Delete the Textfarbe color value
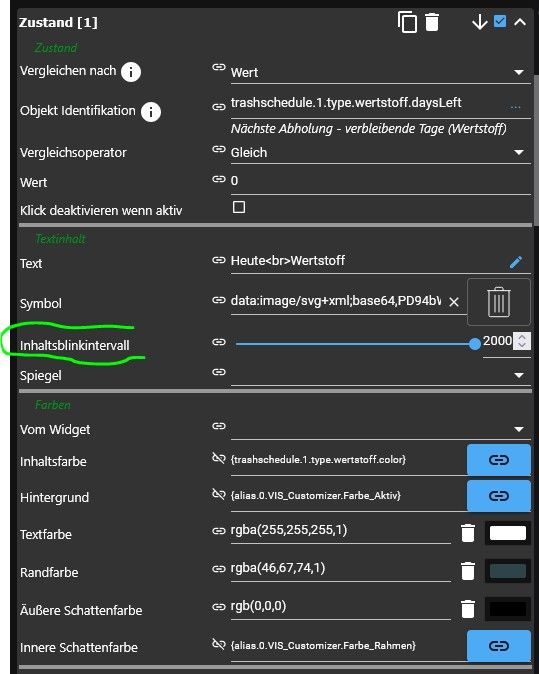539x674 pixels. click(468, 533)
